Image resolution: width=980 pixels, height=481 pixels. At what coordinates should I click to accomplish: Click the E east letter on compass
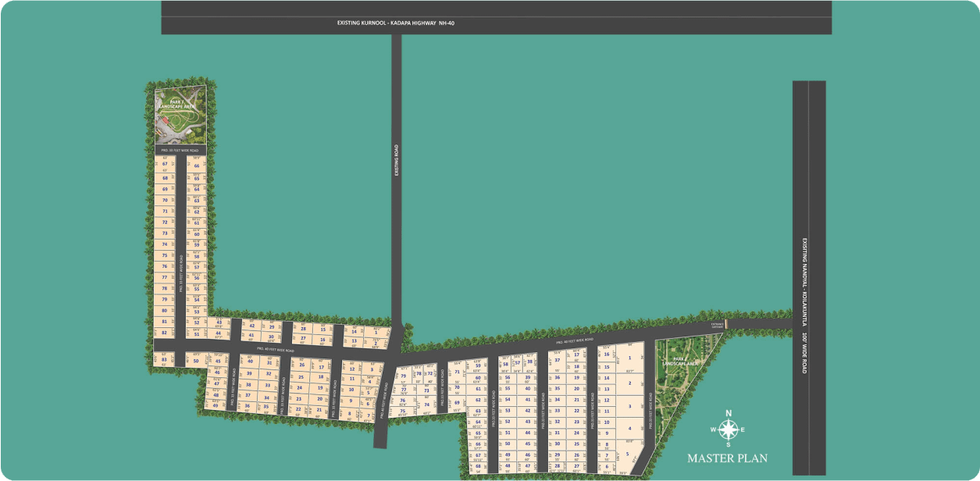pyautogui.click(x=743, y=429)
